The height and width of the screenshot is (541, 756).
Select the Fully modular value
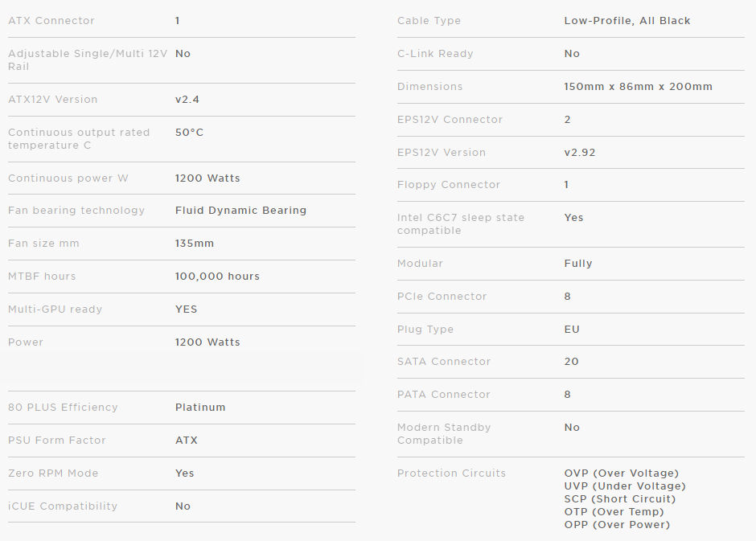578,264
